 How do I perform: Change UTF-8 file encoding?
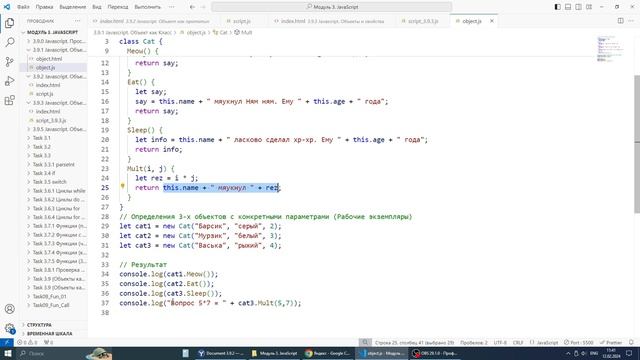coord(500,342)
